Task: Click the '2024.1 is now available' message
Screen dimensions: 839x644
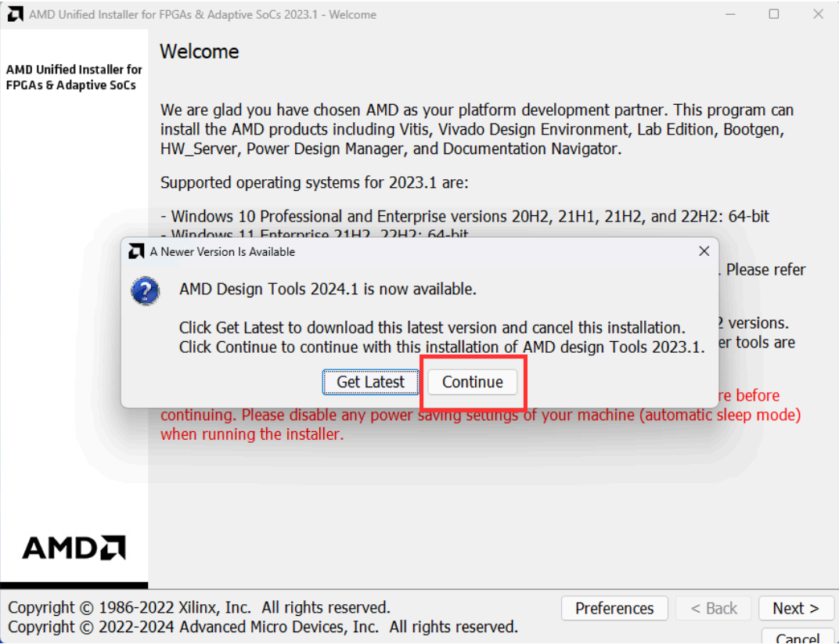Action: (327, 290)
